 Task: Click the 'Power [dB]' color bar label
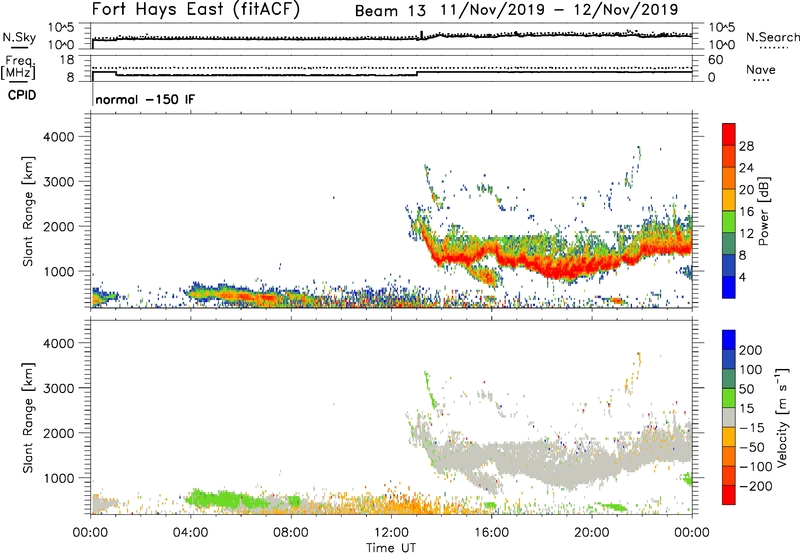[763, 211]
